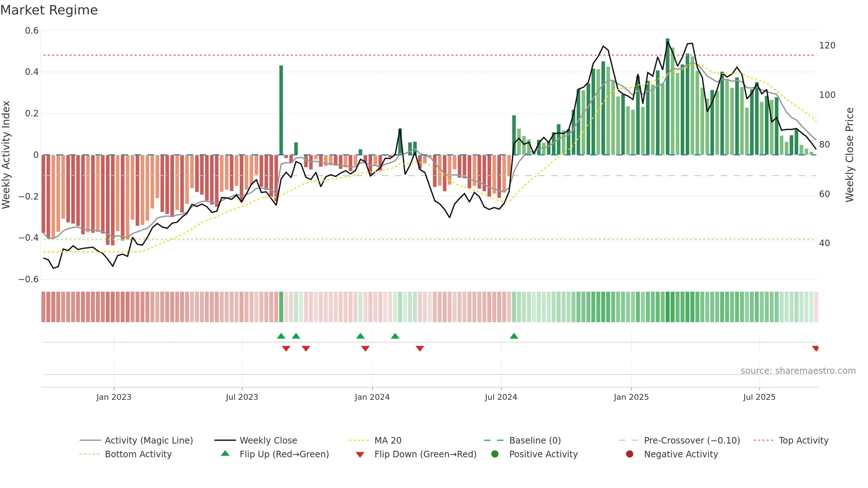Click the green Flip Up legend triangle icon
This screenshot has width=868, height=488.
(x=225, y=453)
